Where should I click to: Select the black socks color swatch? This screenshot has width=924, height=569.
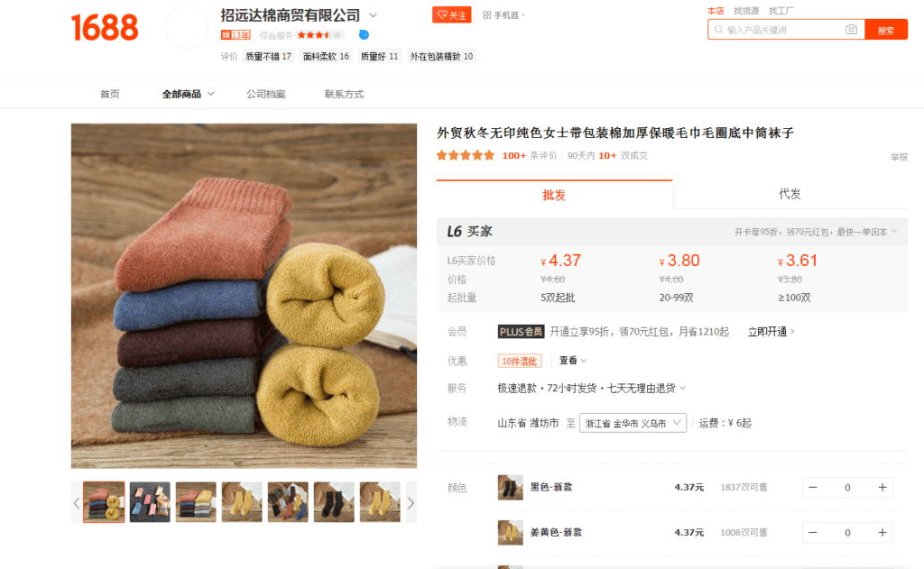point(511,487)
